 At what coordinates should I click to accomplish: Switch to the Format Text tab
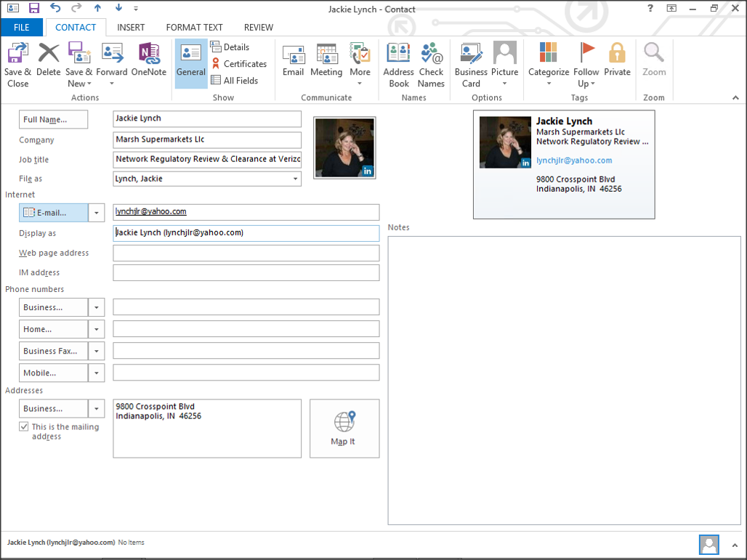(x=194, y=28)
